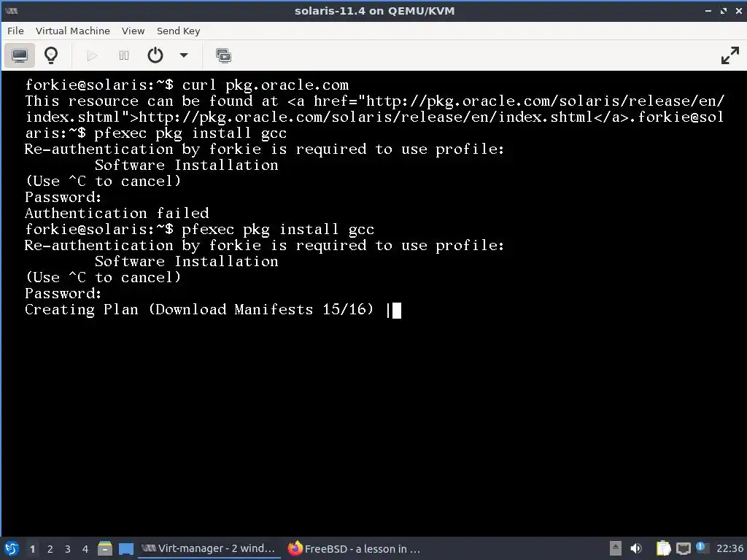Click the 'Authentication failed' terminal line
Viewport: 747px width, 560px height.
pyautogui.click(x=117, y=213)
